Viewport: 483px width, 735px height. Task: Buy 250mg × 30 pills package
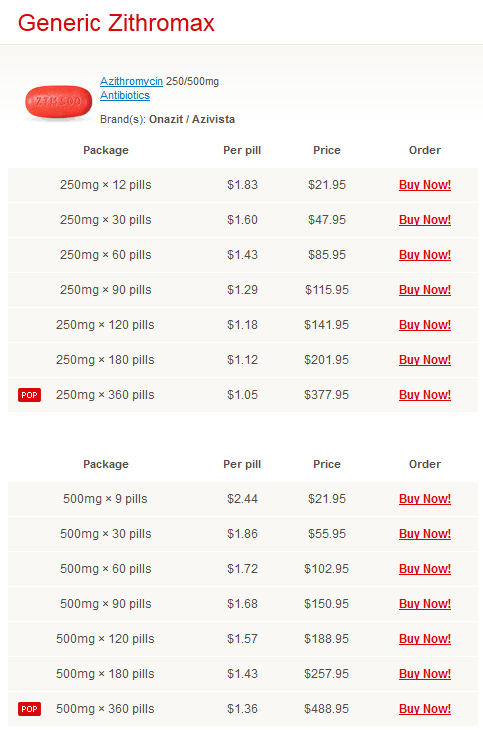[425, 220]
